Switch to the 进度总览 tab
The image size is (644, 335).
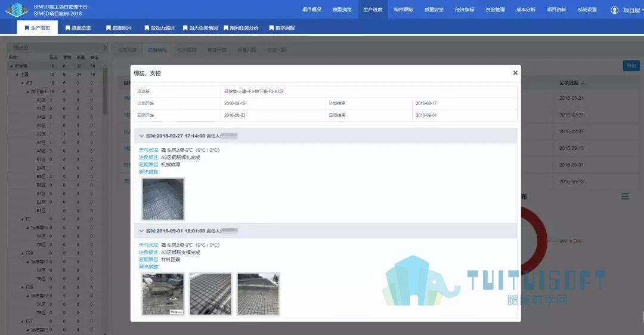click(x=78, y=28)
